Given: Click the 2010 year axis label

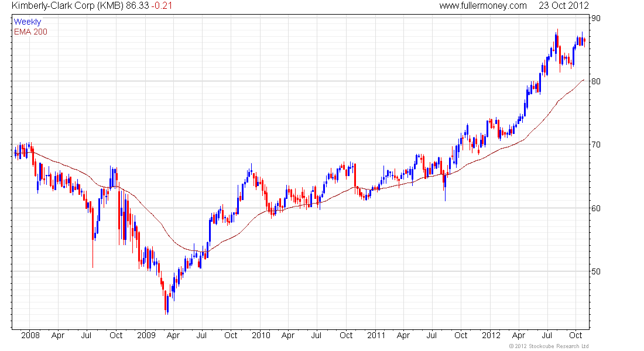Looking at the screenshot, I should tap(261, 335).
